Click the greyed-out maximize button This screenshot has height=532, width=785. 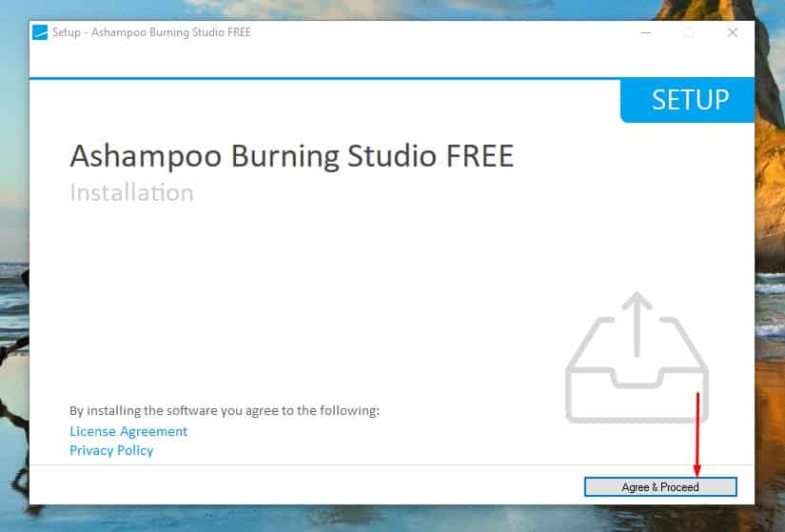(x=689, y=32)
